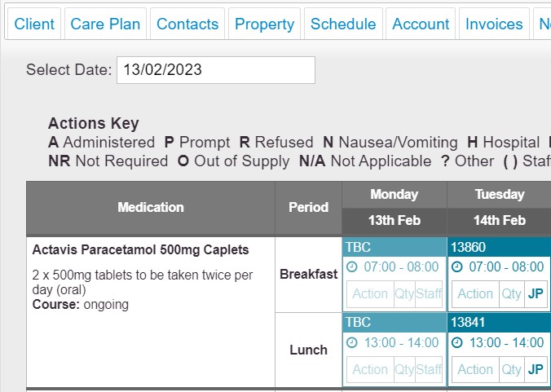Viewport: 551px width, 392px height.
Task: Go to the Property tab
Action: point(264,24)
